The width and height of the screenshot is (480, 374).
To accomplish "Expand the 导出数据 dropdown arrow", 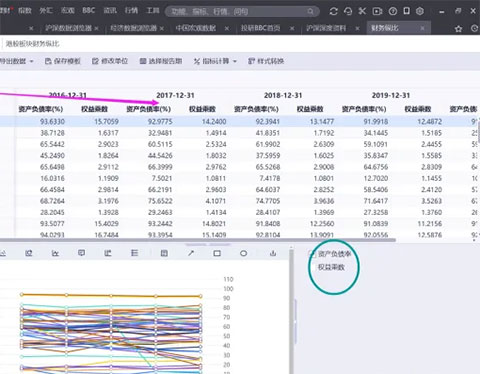I will pos(31,61).
